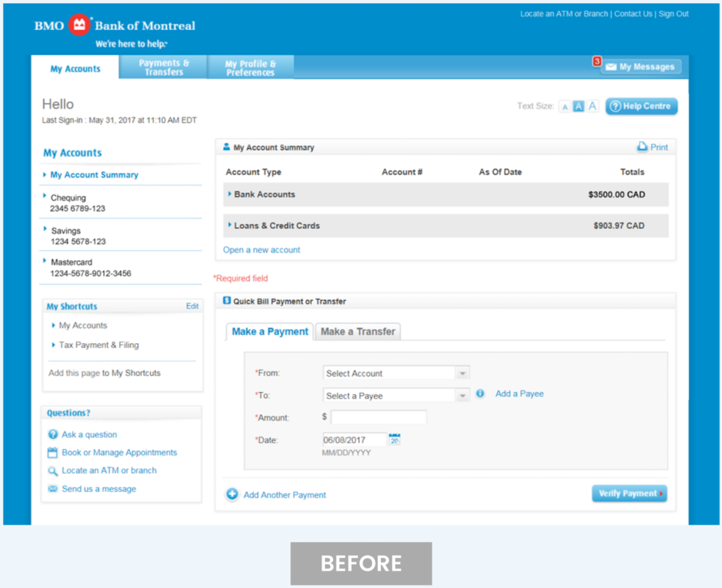The width and height of the screenshot is (722, 588).
Task: Open My Account Summary sidebar item
Action: click(x=94, y=175)
